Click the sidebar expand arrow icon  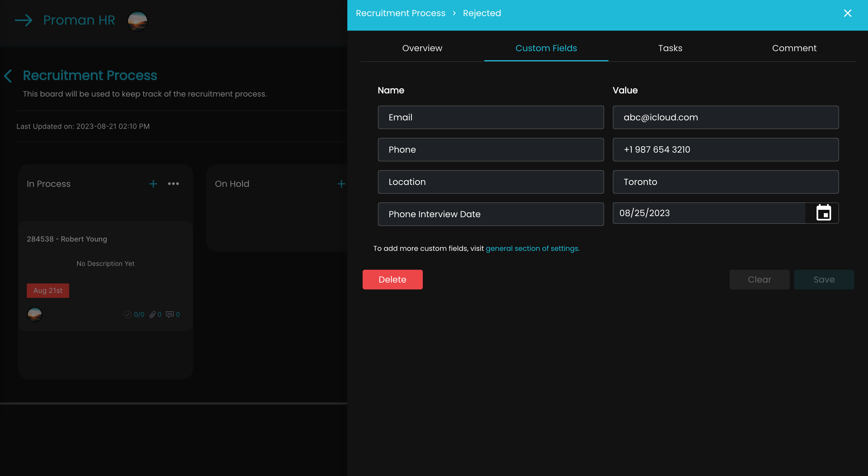pos(24,20)
